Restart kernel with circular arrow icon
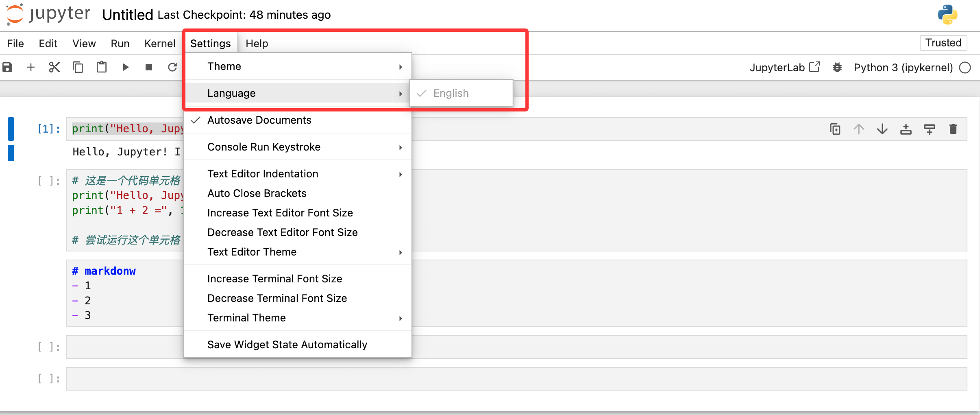This screenshot has height=415, width=980. click(x=172, y=67)
